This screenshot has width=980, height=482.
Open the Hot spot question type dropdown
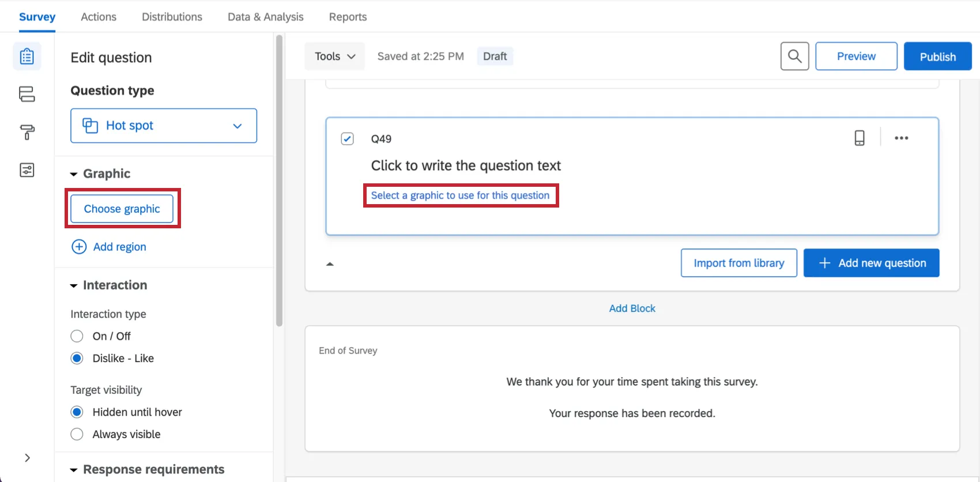(x=164, y=126)
